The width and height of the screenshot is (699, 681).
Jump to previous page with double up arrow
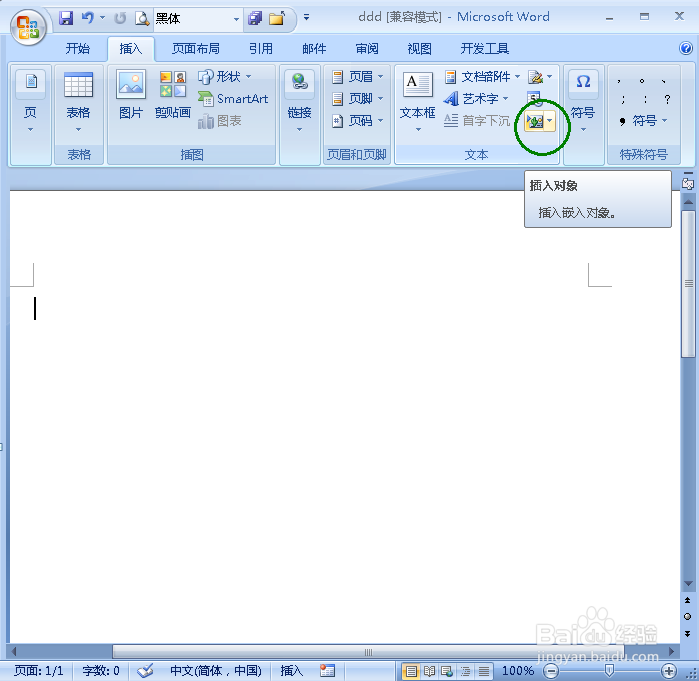[x=688, y=600]
